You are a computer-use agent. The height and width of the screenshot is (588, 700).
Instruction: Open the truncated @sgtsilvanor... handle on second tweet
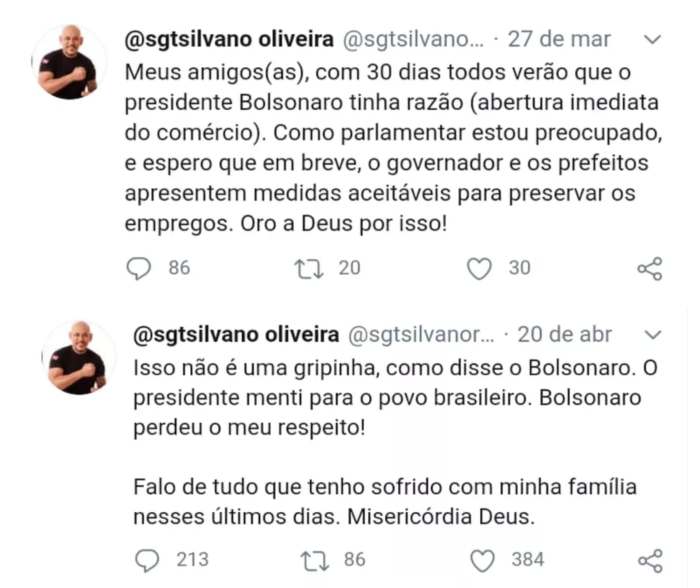(x=421, y=335)
